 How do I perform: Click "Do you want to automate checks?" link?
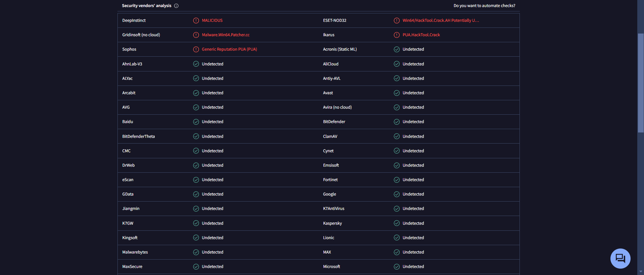pos(484,6)
